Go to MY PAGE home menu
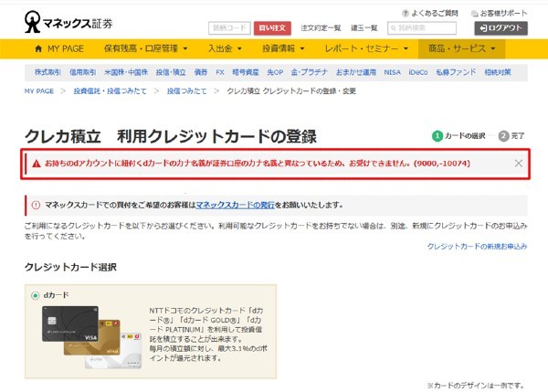The width and height of the screenshot is (548, 392). click(59, 48)
